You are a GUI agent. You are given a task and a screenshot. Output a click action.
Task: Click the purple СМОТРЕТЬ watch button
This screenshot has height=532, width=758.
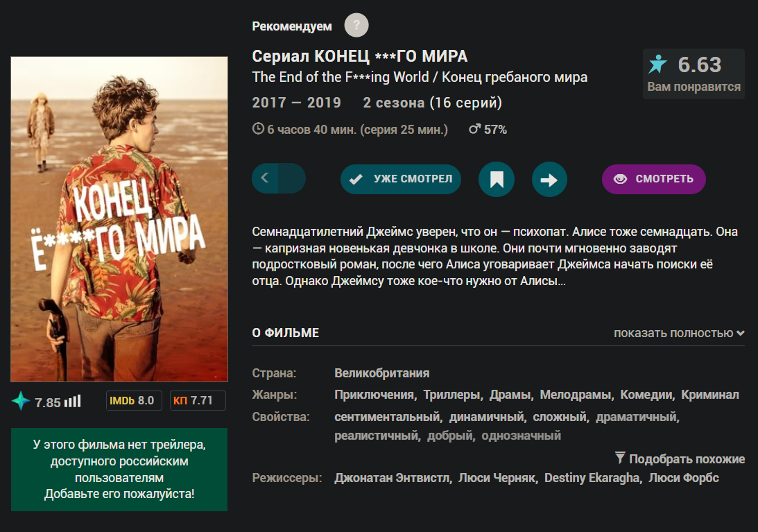pyautogui.click(x=653, y=179)
